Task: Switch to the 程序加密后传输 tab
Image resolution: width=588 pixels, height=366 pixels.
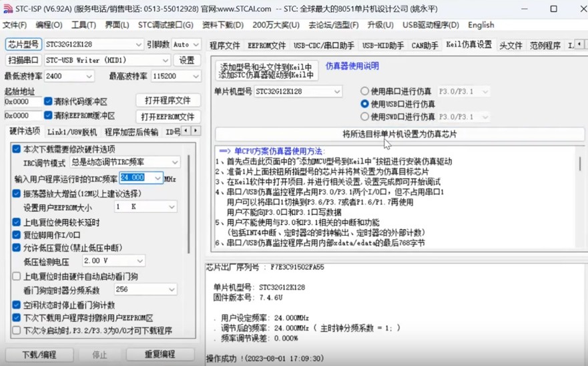Action: point(131,132)
